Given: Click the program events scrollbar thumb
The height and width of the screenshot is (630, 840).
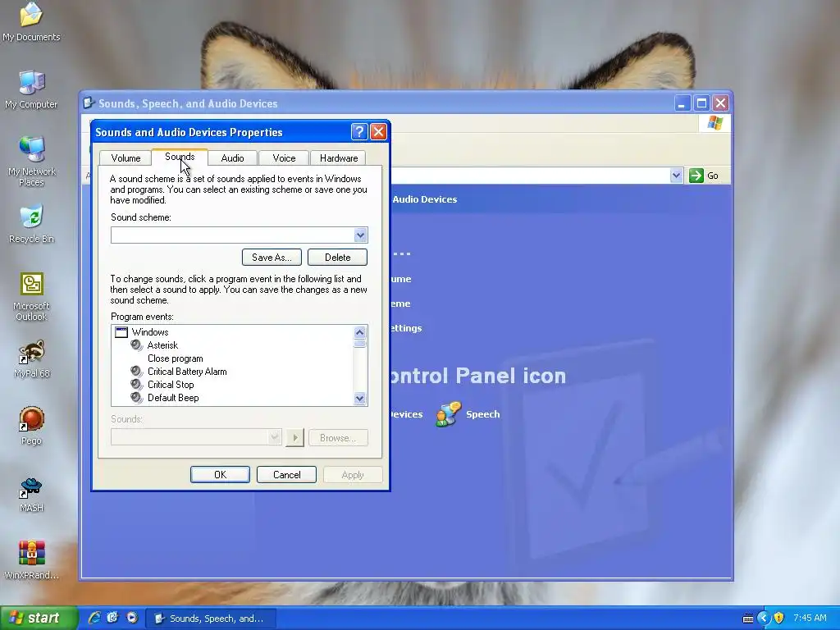Looking at the screenshot, I should (x=360, y=344).
